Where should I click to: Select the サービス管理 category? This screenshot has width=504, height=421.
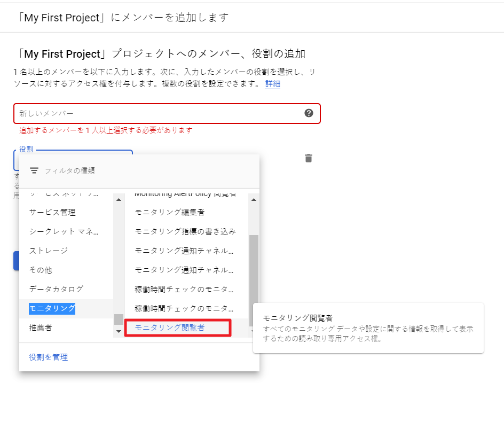tap(52, 212)
